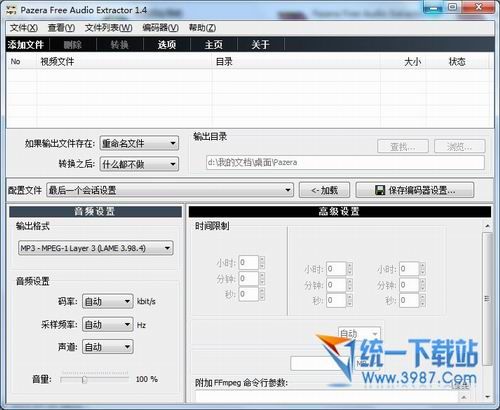Click the output directory path field
Screen dimensions: 500x410
click(345, 163)
